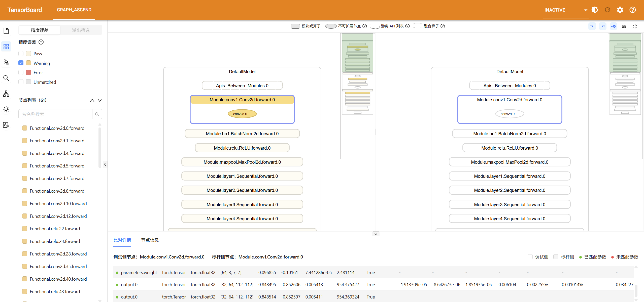Expand left Module.layer1.Sequential.forward.0 node
This screenshot has width=644, height=302.
[x=242, y=176]
